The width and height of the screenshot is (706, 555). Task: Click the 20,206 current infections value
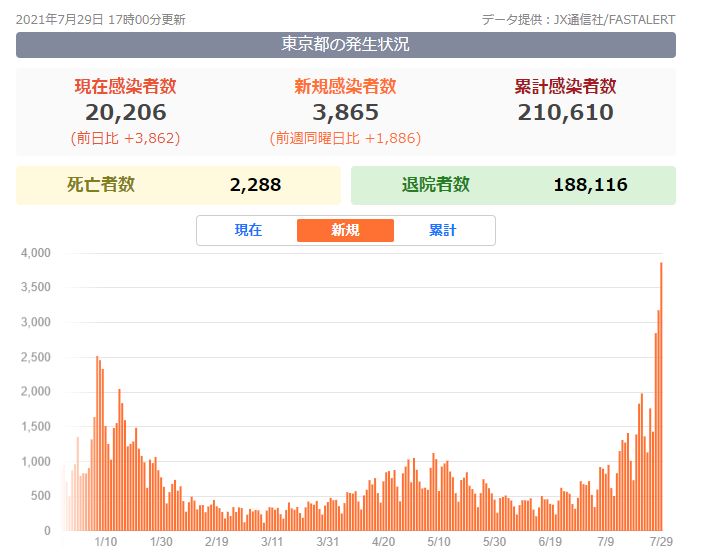click(126, 112)
